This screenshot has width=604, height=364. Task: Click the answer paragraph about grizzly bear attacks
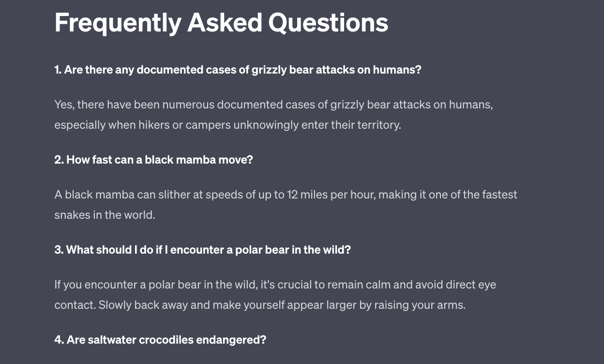tap(273, 115)
